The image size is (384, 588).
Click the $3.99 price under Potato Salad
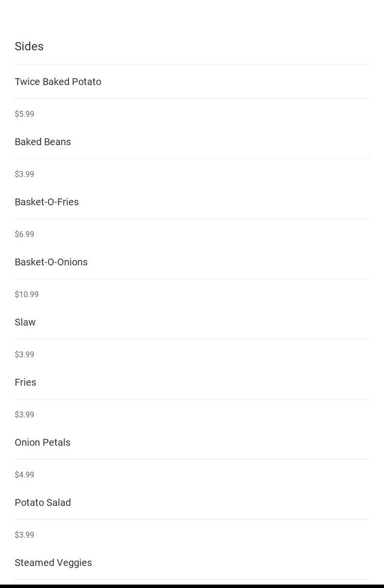coord(24,535)
